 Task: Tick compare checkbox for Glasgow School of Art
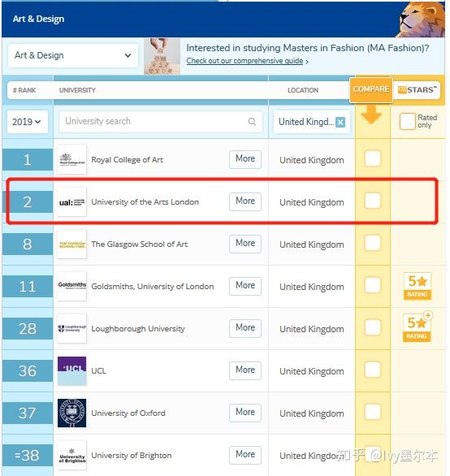[373, 243]
